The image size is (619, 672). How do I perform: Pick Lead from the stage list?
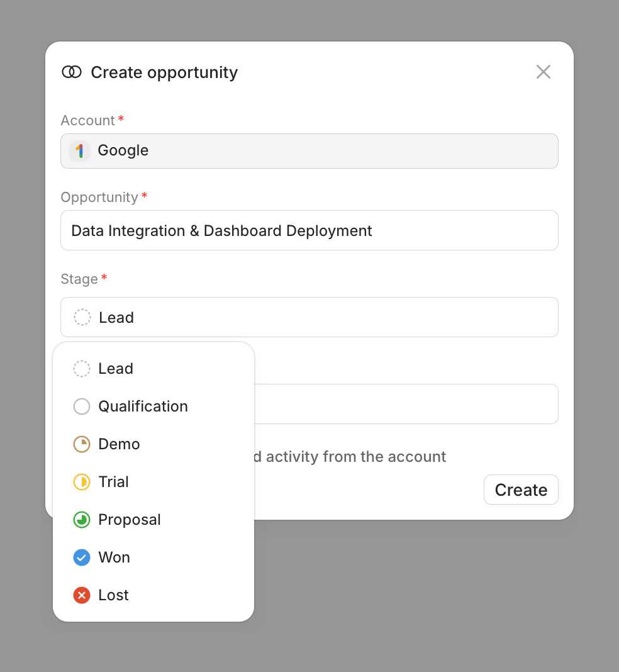click(x=116, y=369)
